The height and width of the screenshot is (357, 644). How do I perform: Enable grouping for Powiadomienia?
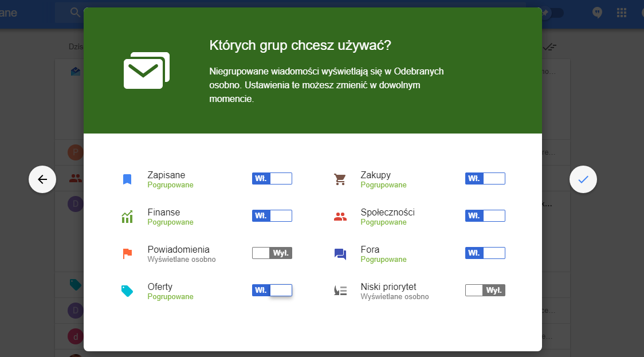click(272, 252)
